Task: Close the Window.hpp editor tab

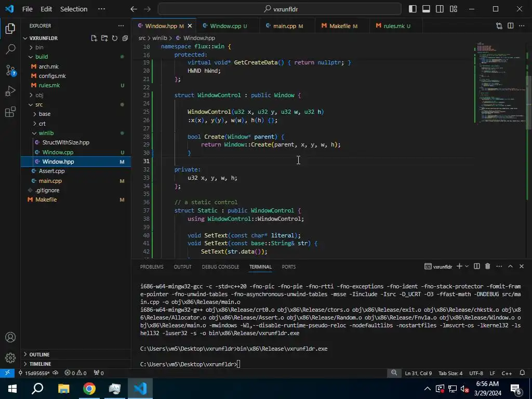Action: [190, 26]
